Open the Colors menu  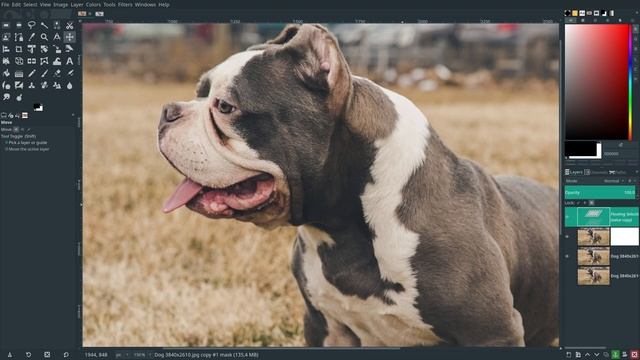[93, 4]
